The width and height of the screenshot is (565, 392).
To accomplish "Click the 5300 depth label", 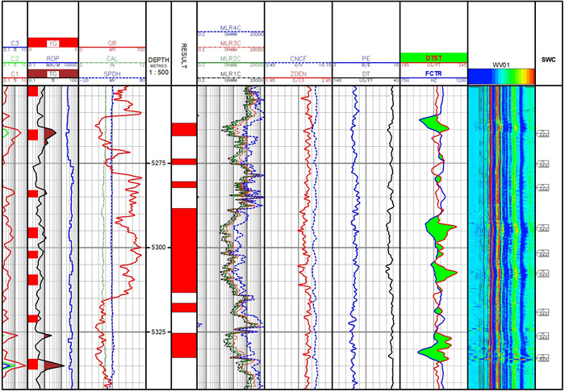I will coord(159,248).
